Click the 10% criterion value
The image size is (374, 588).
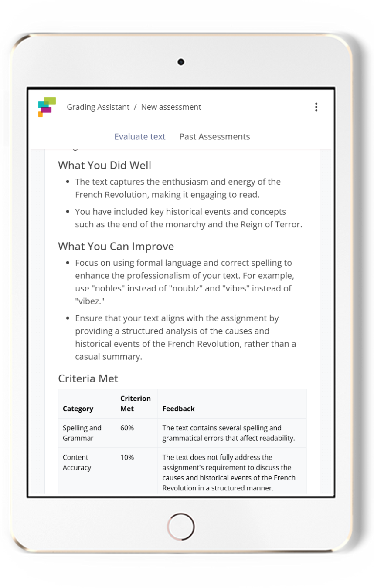click(127, 457)
